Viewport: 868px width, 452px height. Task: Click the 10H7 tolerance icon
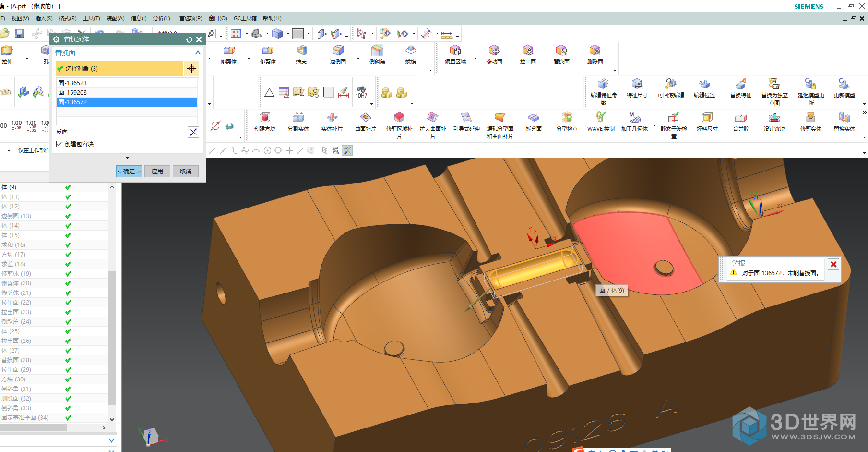pyautogui.click(x=361, y=93)
